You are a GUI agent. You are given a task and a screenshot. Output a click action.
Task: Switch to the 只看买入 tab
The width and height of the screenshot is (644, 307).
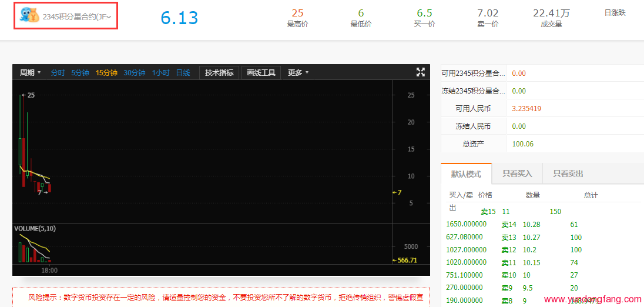(x=517, y=174)
